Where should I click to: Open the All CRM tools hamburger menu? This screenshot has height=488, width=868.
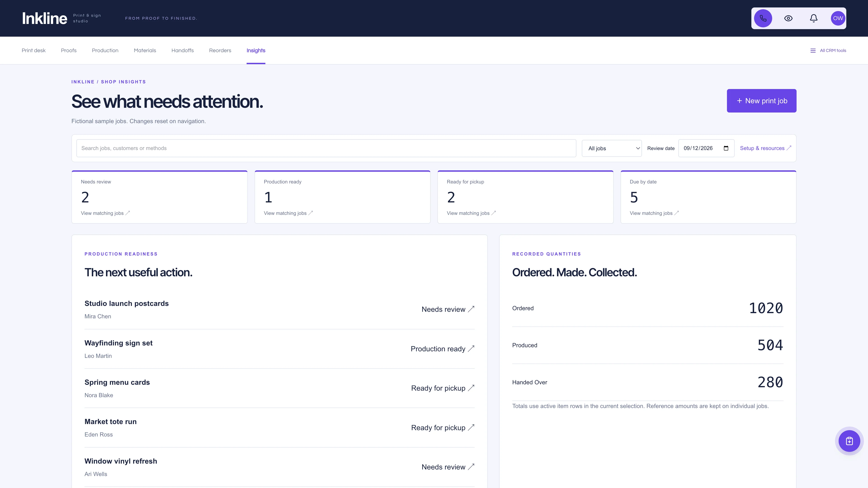[828, 51]
